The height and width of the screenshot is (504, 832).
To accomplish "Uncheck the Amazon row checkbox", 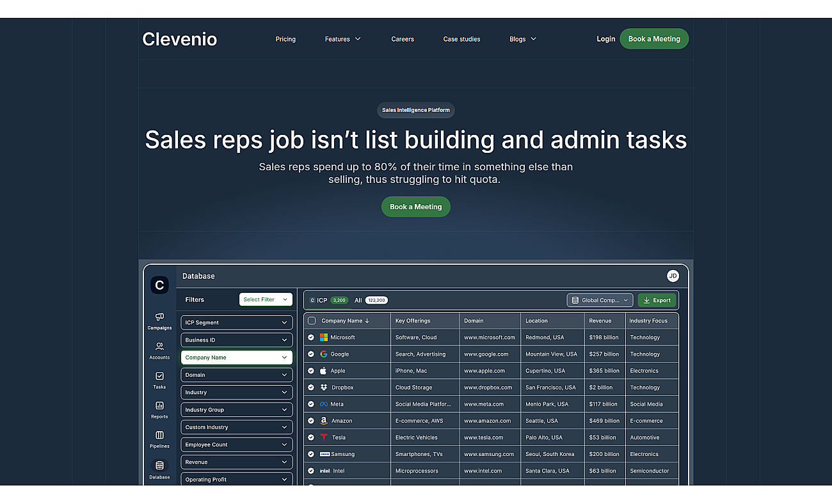I will point(311,421).
